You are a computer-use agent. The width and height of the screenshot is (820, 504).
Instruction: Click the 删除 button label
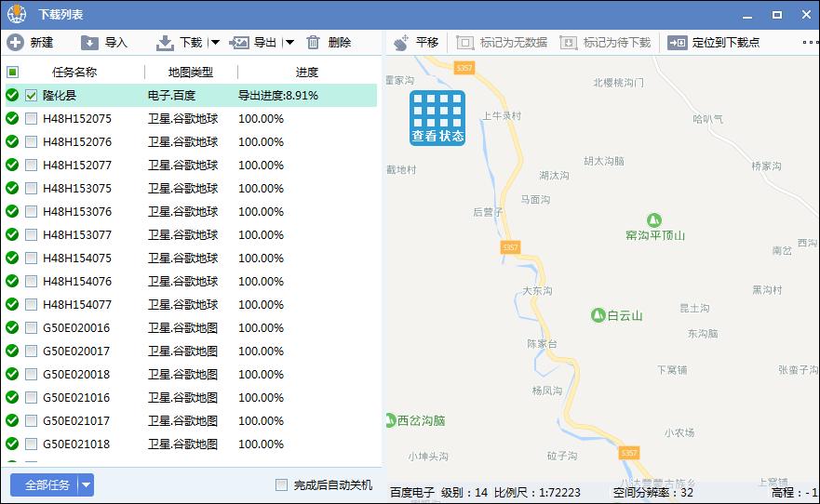(340, 42)
